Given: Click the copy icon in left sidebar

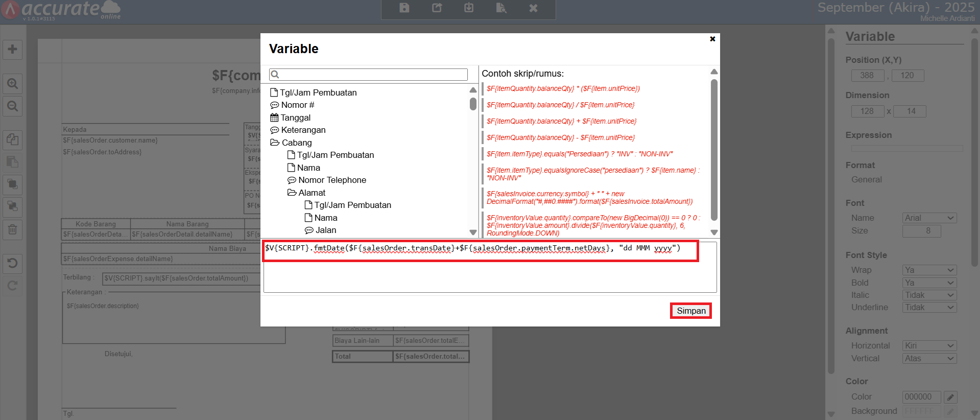Looking at the screenshot, I should (12, 139).
